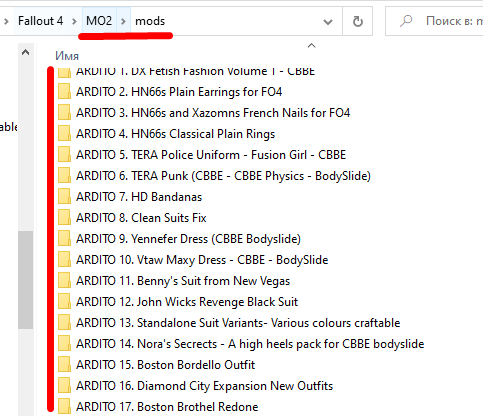Viewport: 483px width, 416px height.
Task: Select 'ARDITO 12. John Wicks Revenge Black Suit'
Action: (187, 302)
